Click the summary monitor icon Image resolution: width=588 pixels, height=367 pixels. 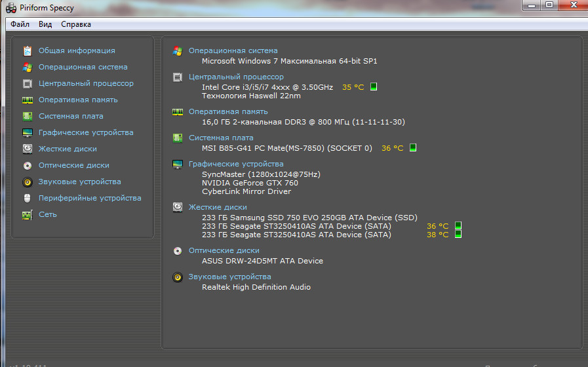(178, 164)
